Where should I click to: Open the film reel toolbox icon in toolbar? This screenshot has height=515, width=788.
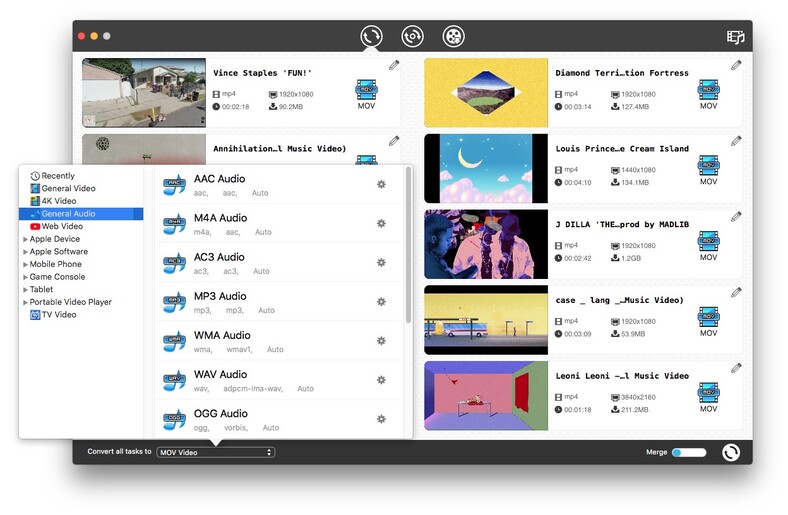tap(453, 36)
